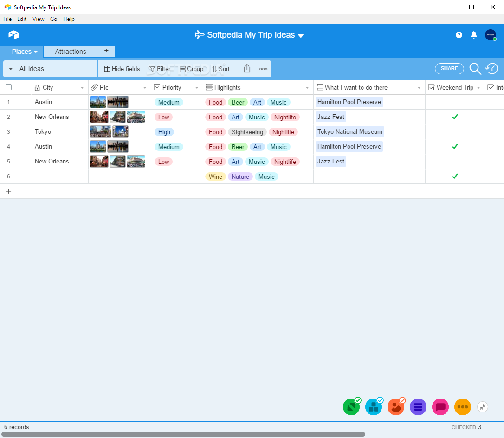Uncheck Weekend Trip for row 6
The height and width of the screenshot is (438, 504).
pos(455,176)
